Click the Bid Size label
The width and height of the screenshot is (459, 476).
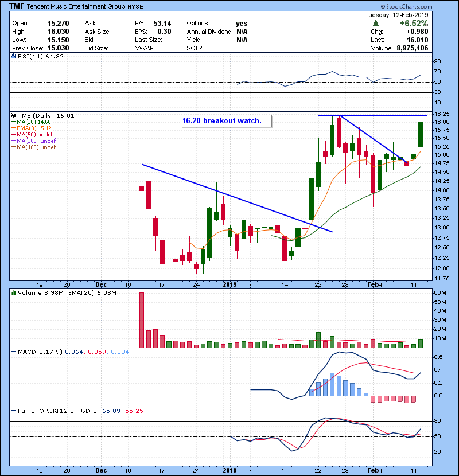pyautogui.click(x=96, y=48)
